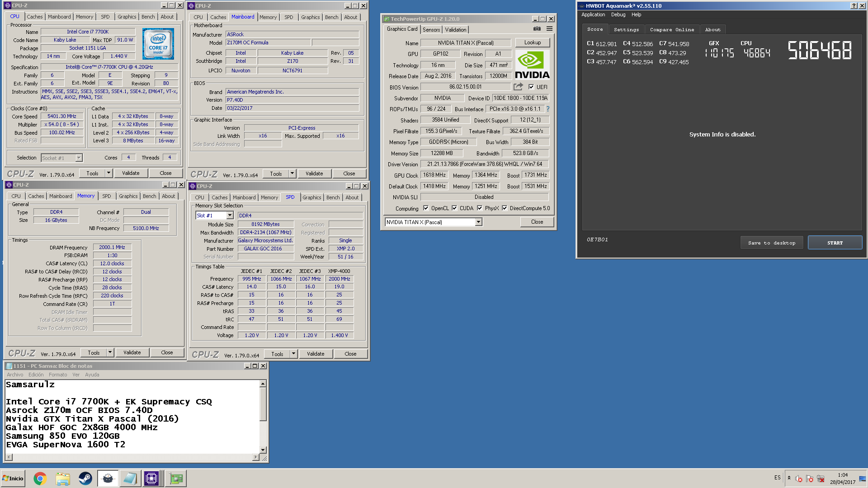Open the Slot #1 dropdown in SPD window

[230, 216]
